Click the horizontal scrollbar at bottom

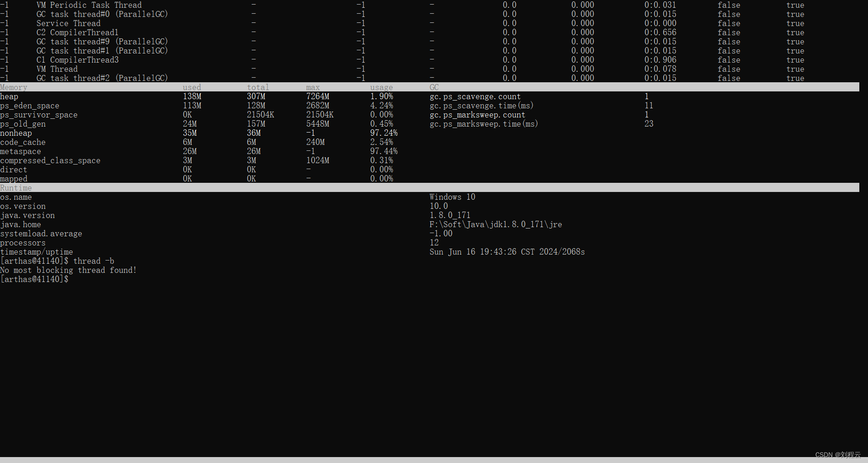[434, 460]
